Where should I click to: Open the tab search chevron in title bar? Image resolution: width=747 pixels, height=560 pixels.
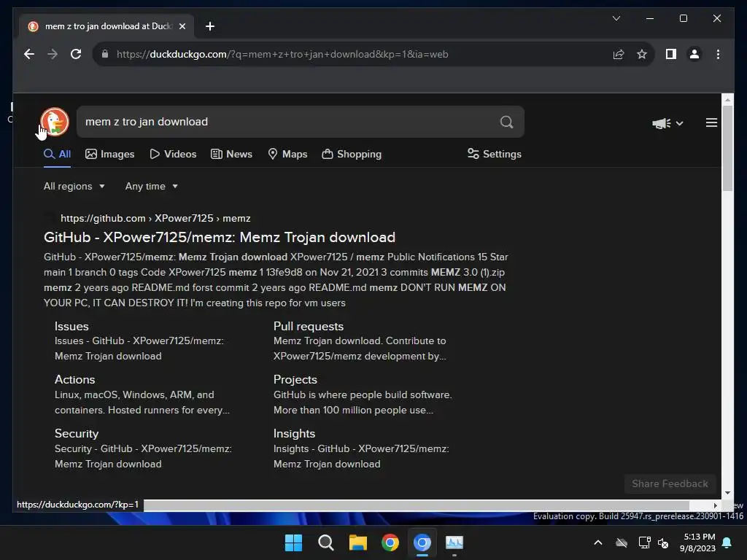point(616,18)
